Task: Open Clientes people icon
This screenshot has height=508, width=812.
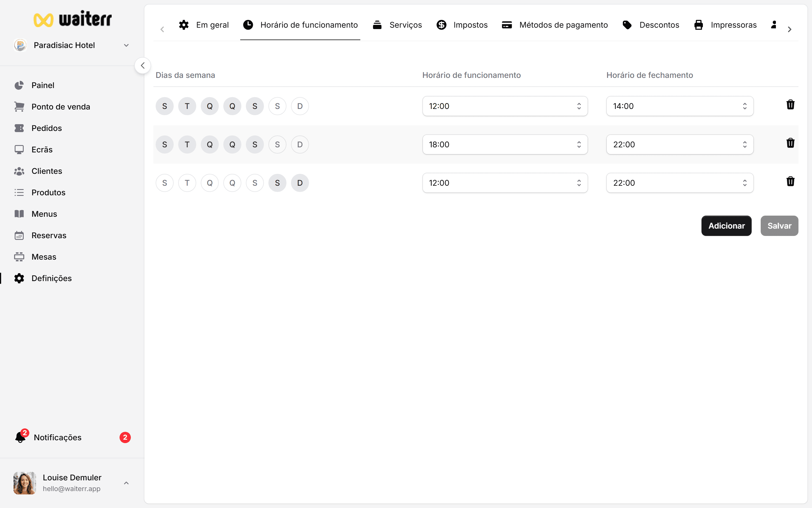Action: [x=19, y=171]
